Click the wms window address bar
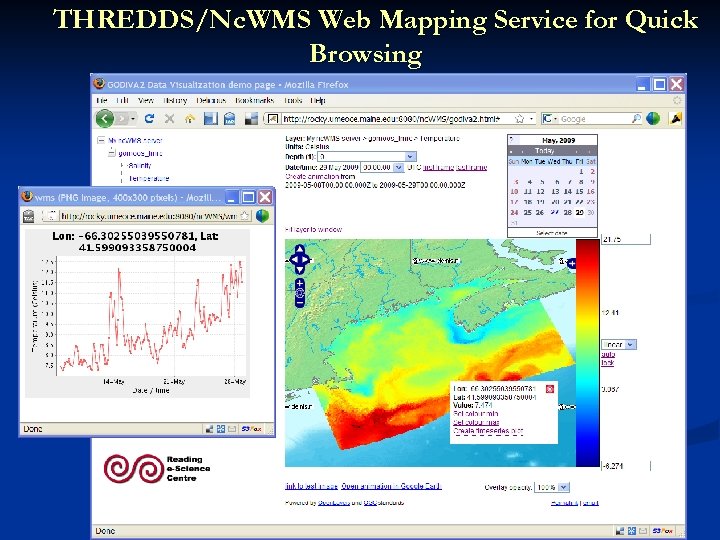 148,216
